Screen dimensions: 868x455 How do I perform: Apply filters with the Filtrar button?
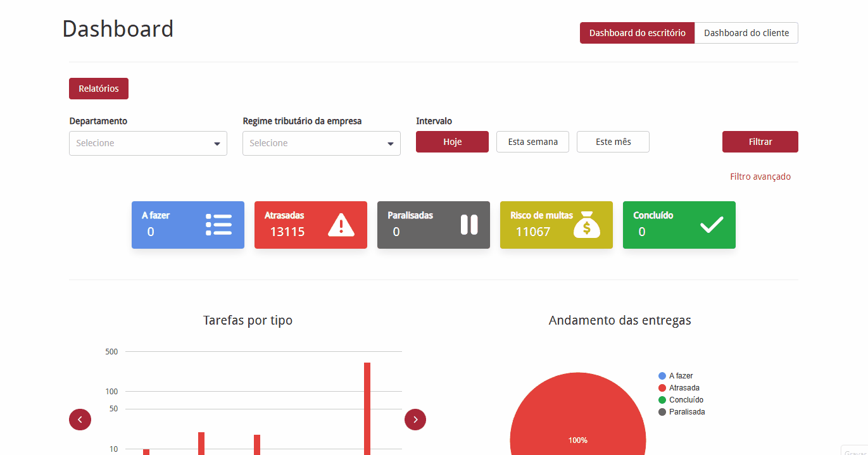tap(760, 142)
